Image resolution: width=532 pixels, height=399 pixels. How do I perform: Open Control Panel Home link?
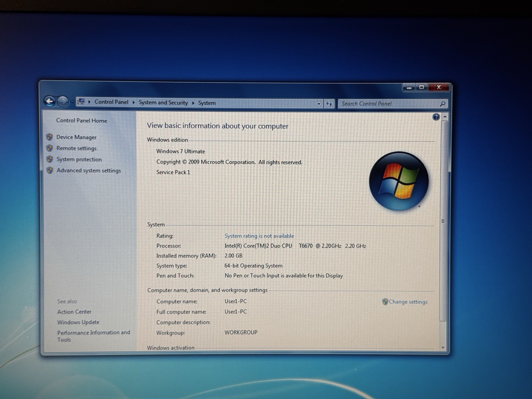[x=81, y=120]
